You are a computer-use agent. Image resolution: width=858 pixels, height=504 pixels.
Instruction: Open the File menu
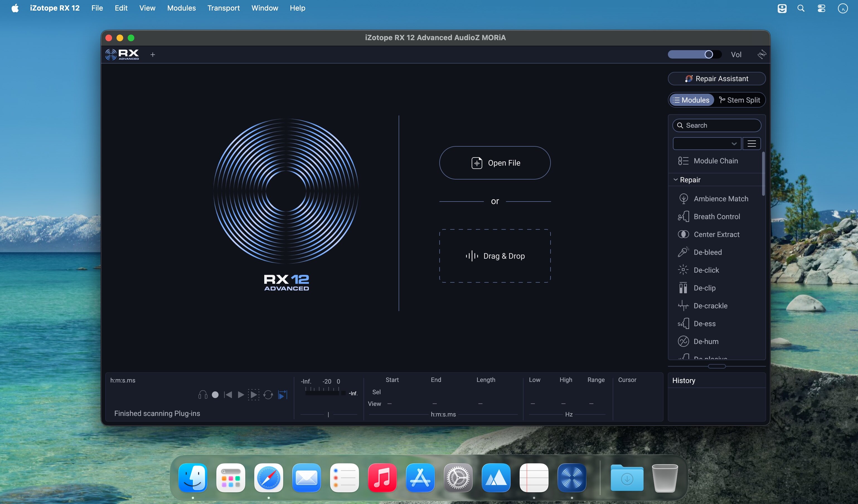(x=97, y=8)
